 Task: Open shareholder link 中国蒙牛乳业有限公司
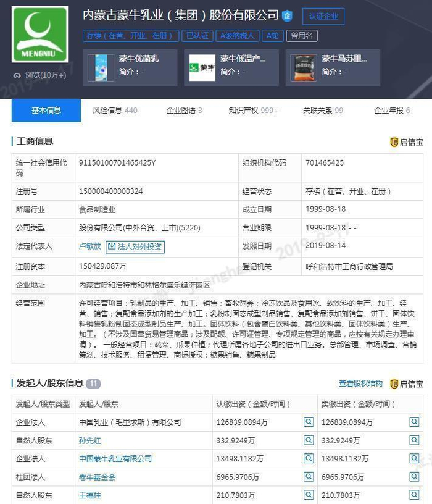coord(115,459)
